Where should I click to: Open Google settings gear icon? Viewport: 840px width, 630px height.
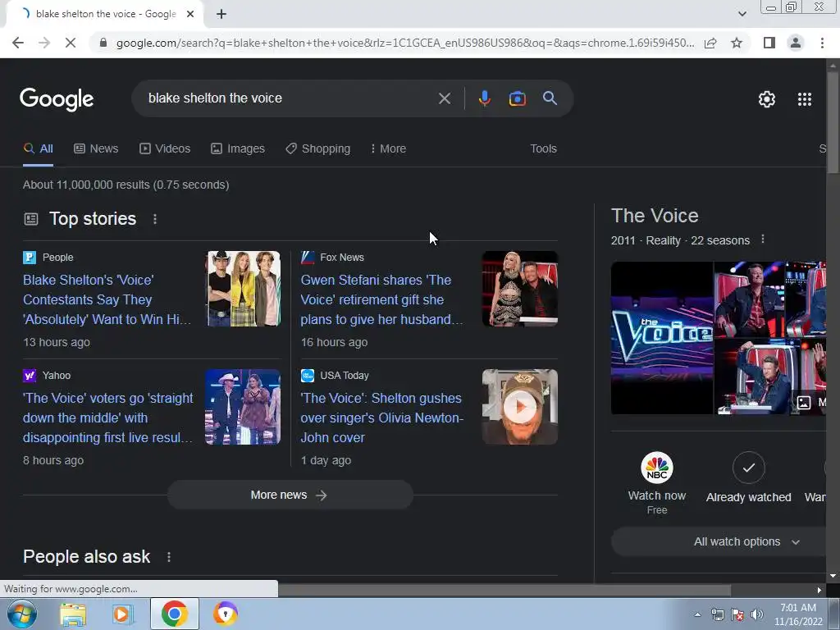[x=767, y=99]
